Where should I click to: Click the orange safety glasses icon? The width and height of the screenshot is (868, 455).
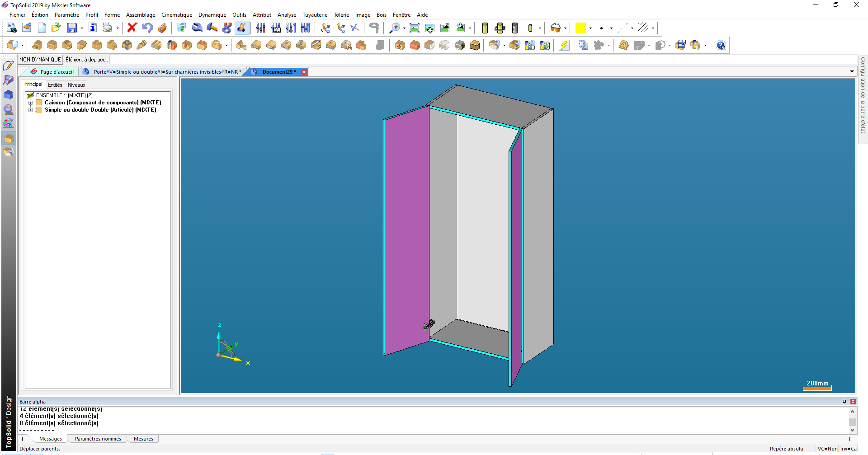(556, 28)
